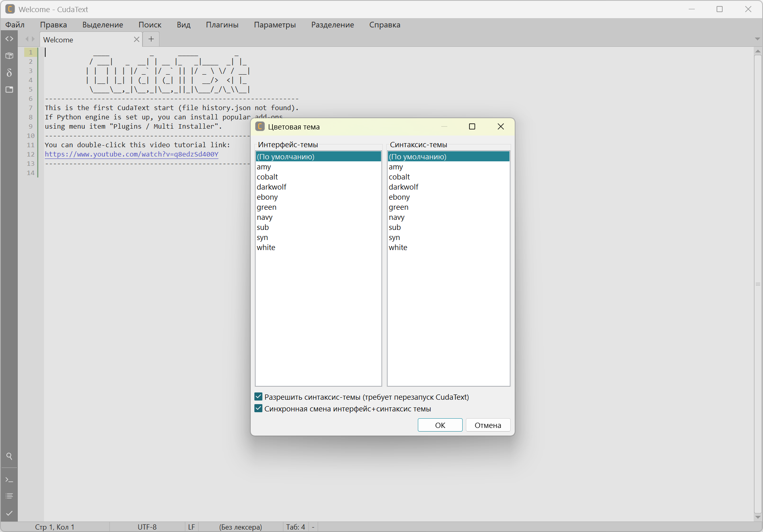Close the Welcome tab with X
Screen dimensions: 763x532
[x=136, y=39]
